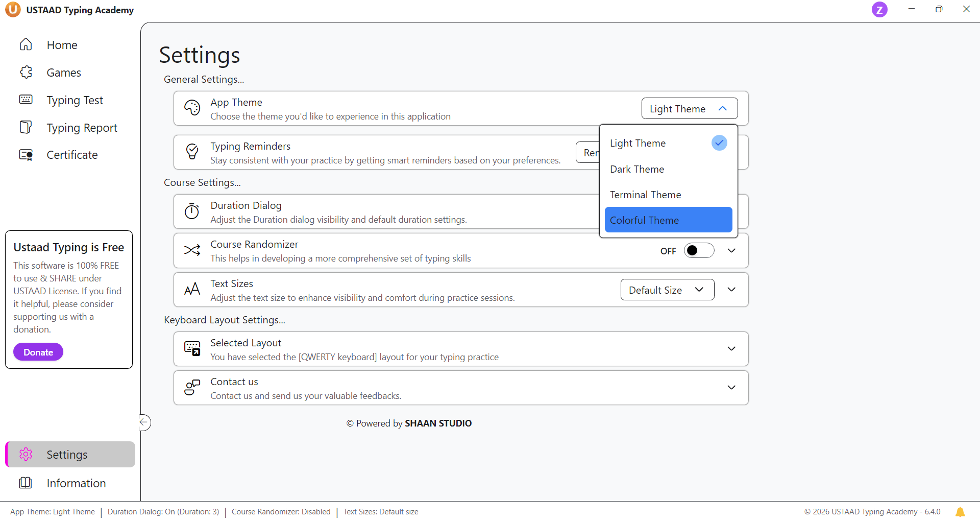Viewport: 980px width, 521px height.
Task: Expand the Selected Layout section
Action: click(x=731, y=349)
